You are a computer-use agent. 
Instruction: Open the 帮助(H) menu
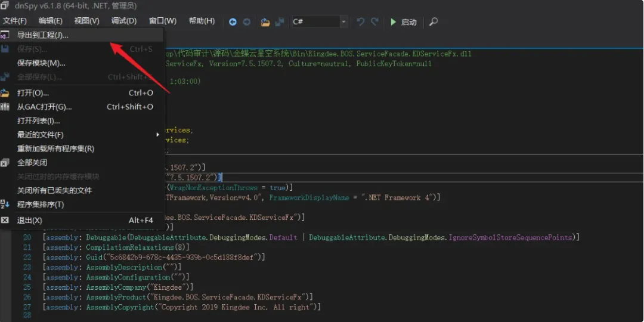coord(202,21)
